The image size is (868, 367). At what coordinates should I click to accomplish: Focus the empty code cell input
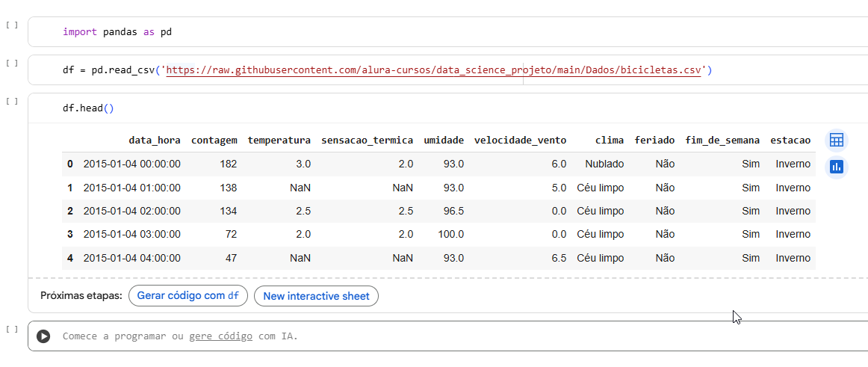pyautogui.click(x=448, y=336)
